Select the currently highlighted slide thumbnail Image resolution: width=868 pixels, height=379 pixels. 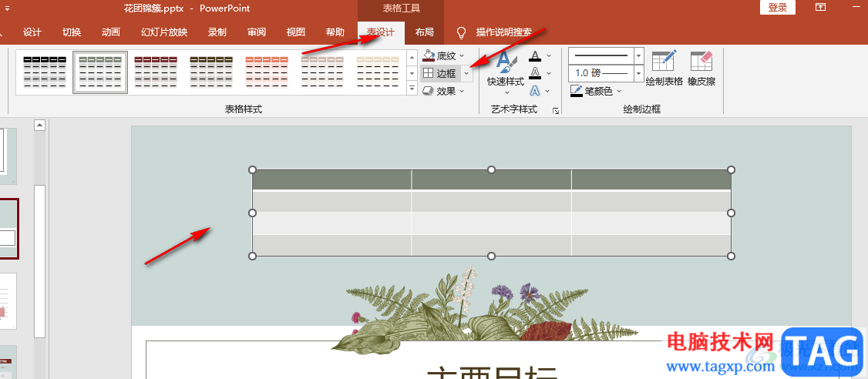(8, 229)
